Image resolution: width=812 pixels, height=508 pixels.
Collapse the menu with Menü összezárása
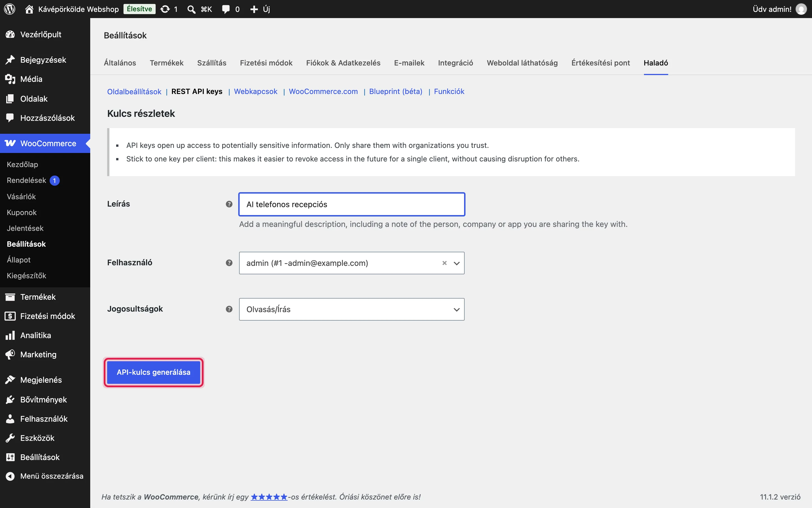tap(45, 476)
